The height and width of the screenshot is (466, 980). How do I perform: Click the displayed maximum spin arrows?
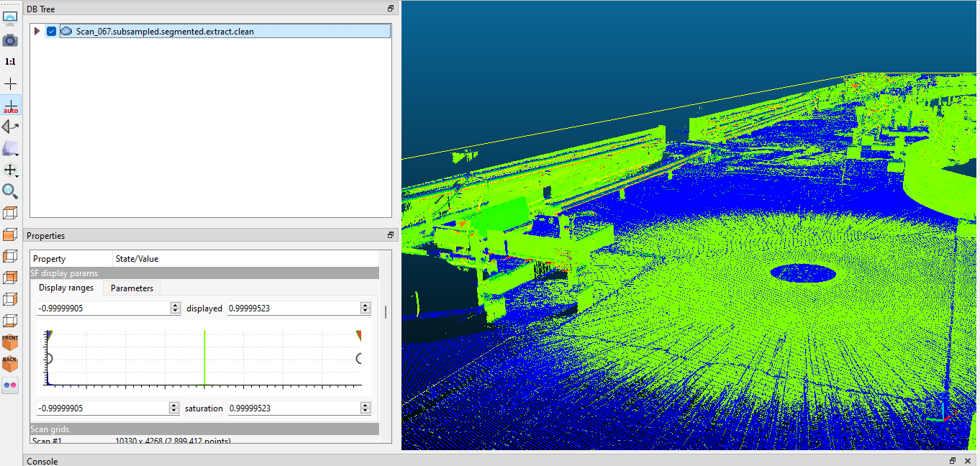pos(366,308)
